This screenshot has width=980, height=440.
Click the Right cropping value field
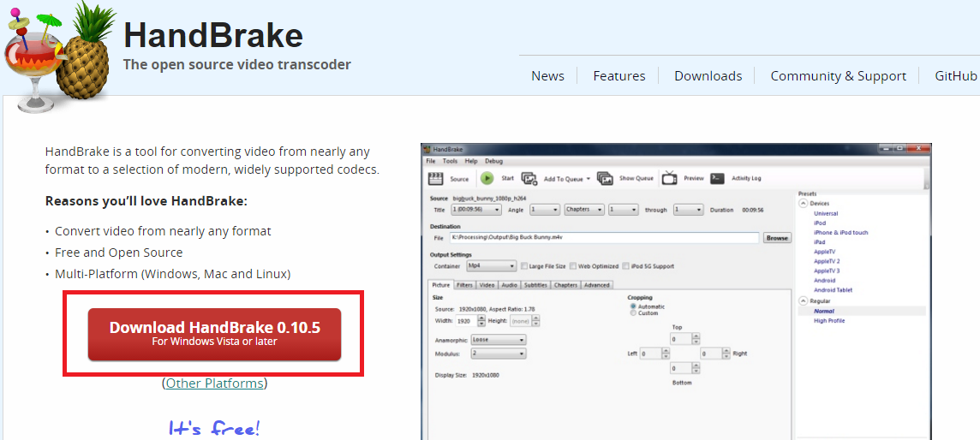[x=711, y=354]
